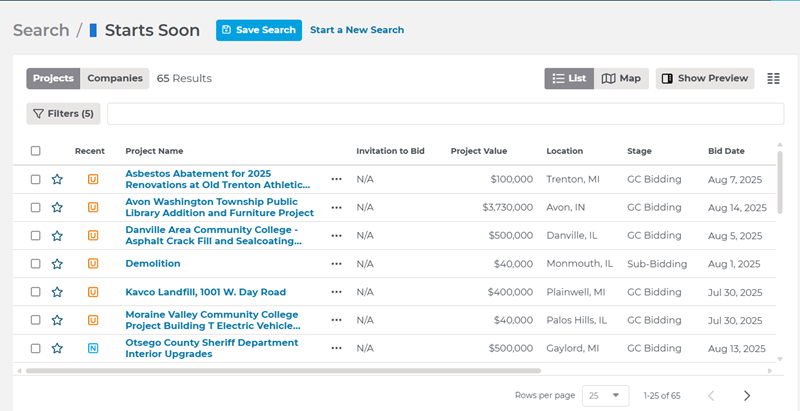Star the Otsego County Sheriff project
Image resolution: width=800 pixels, height=411 pixels.
tap(57, 348)
